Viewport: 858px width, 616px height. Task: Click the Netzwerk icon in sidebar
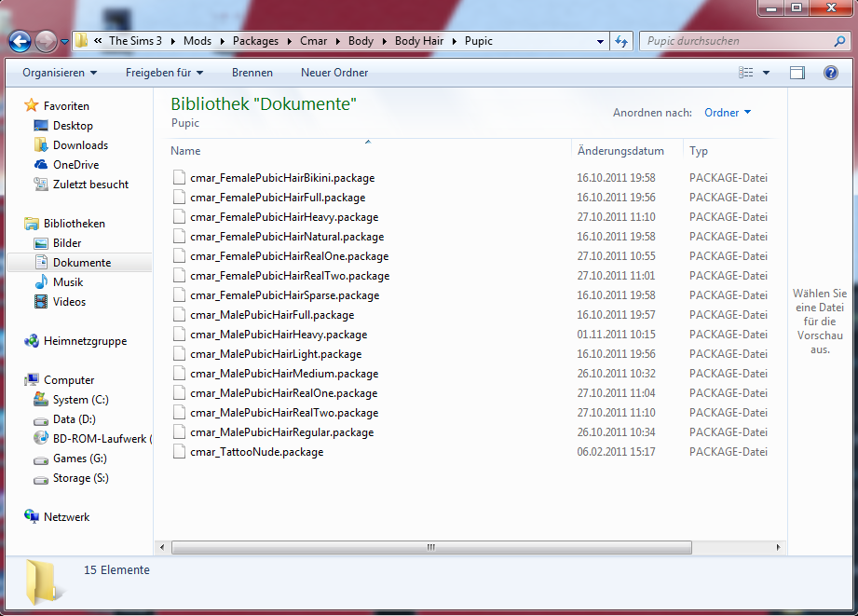(32, 517)
